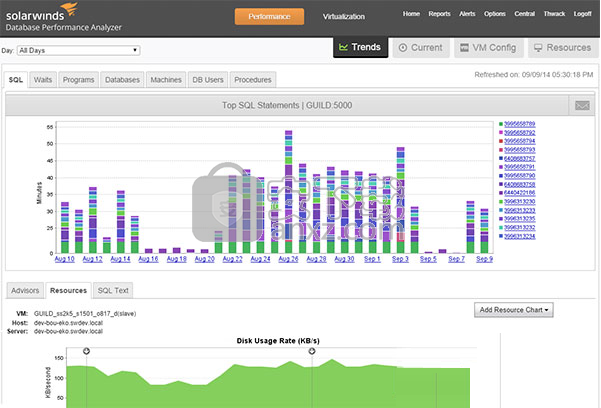Click the orange Performance button
The height and width of the screenshot is (408, 601).
[268, 16]
